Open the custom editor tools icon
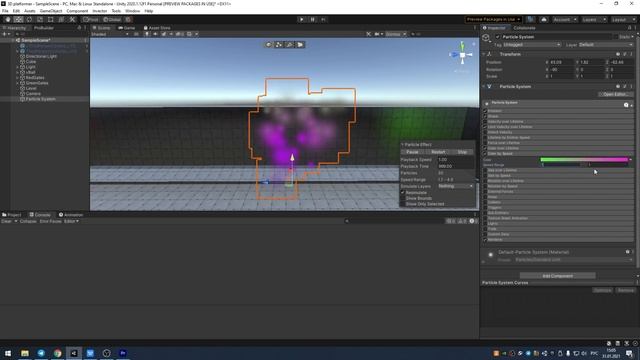Viewport: 640px width, 360px height. 72,19
